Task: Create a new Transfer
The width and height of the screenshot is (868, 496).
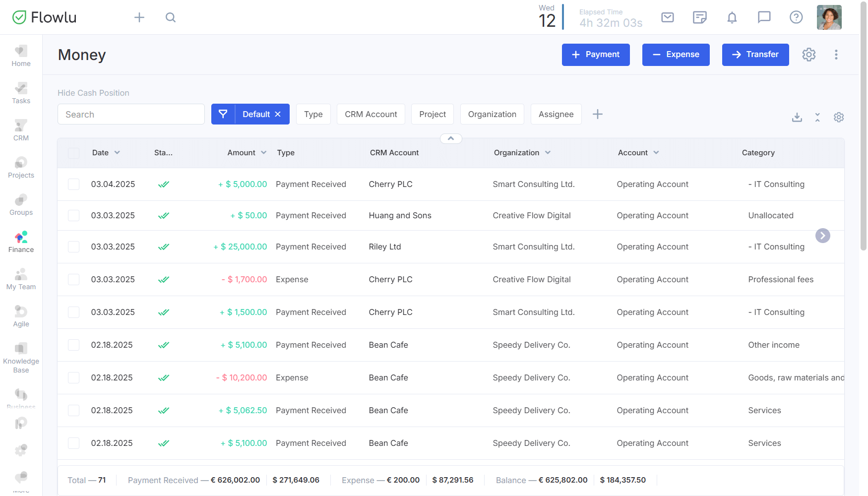Action: [755, 55]
